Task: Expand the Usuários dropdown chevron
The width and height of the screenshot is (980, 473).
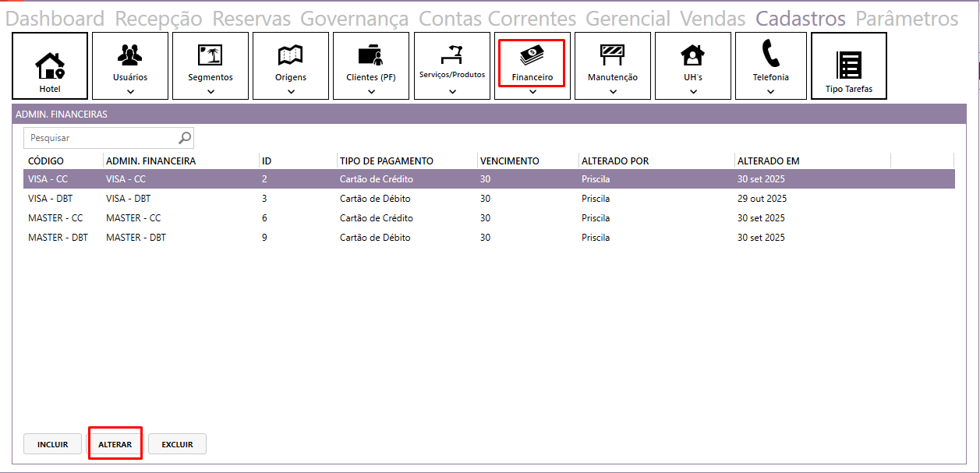Action: pos(130,91)
